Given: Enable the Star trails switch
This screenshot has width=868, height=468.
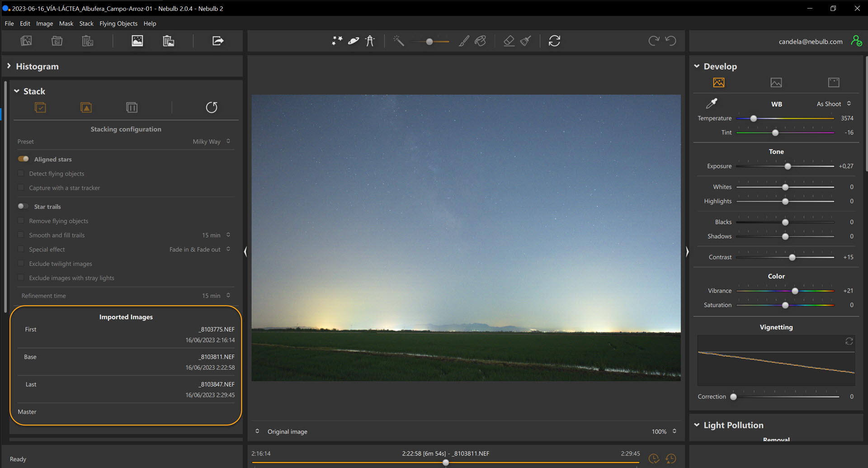Looking at the screenshot, I should pyautogui.click(x=23, y=207).
